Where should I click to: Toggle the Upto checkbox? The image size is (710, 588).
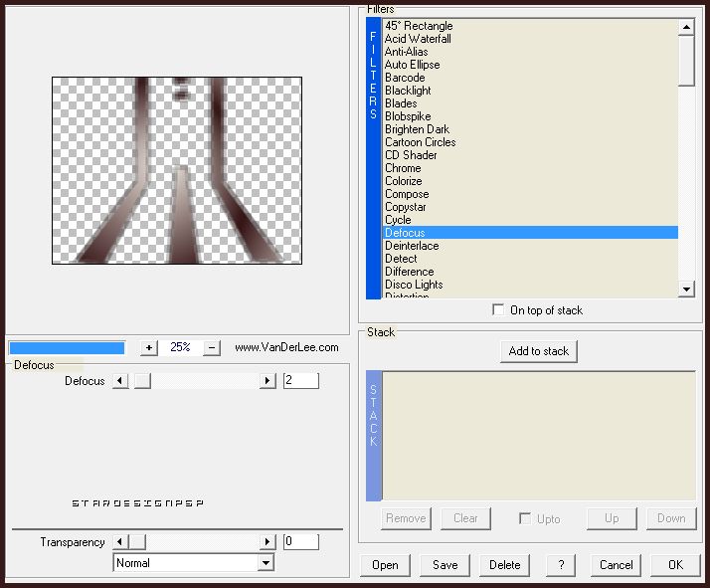pos(525,518)
